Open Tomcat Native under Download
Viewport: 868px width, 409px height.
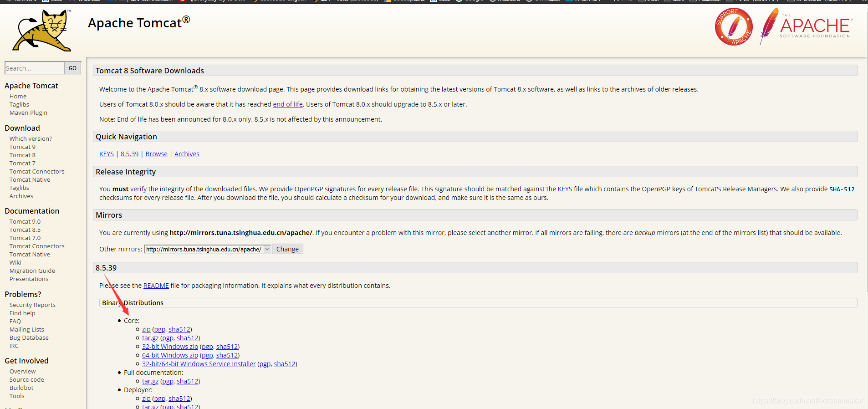pyautogui.click(x=30, y=179)
